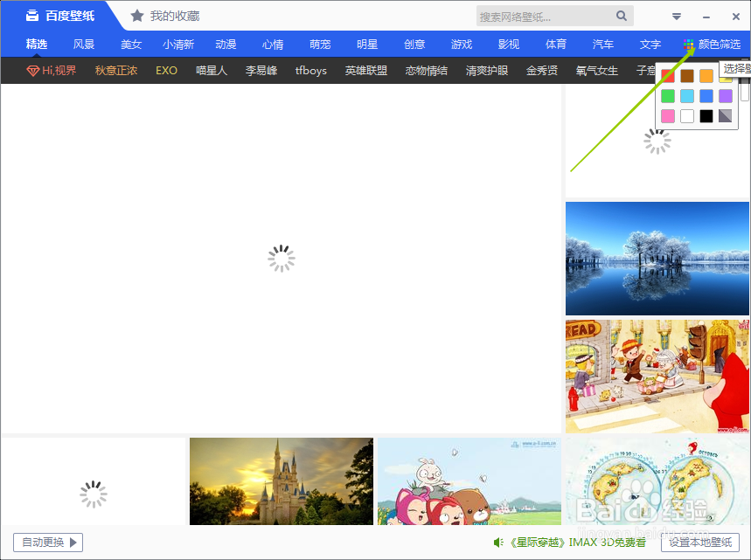Open the tfboys topic tag
Screen dimensions: 751x560
click(311, 71)
